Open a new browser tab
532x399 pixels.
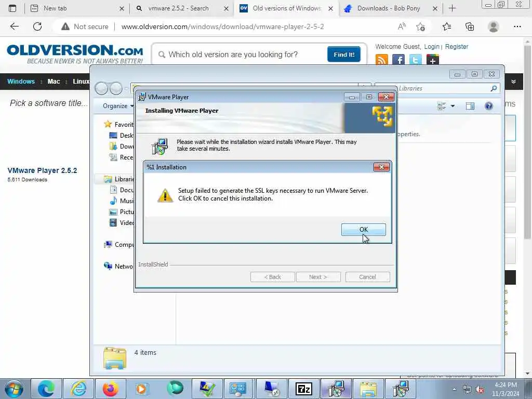point(453,8)
